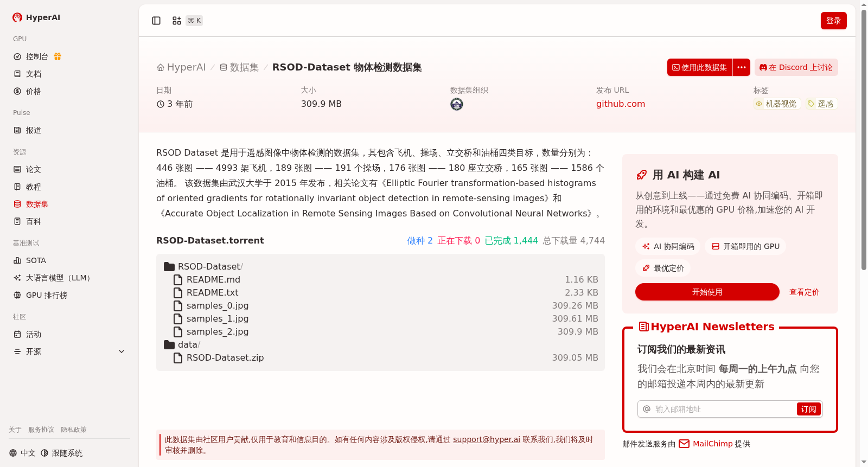The image size is (868, 467).
Task: Change language via 中文 selector
Action: pos(22,453)
